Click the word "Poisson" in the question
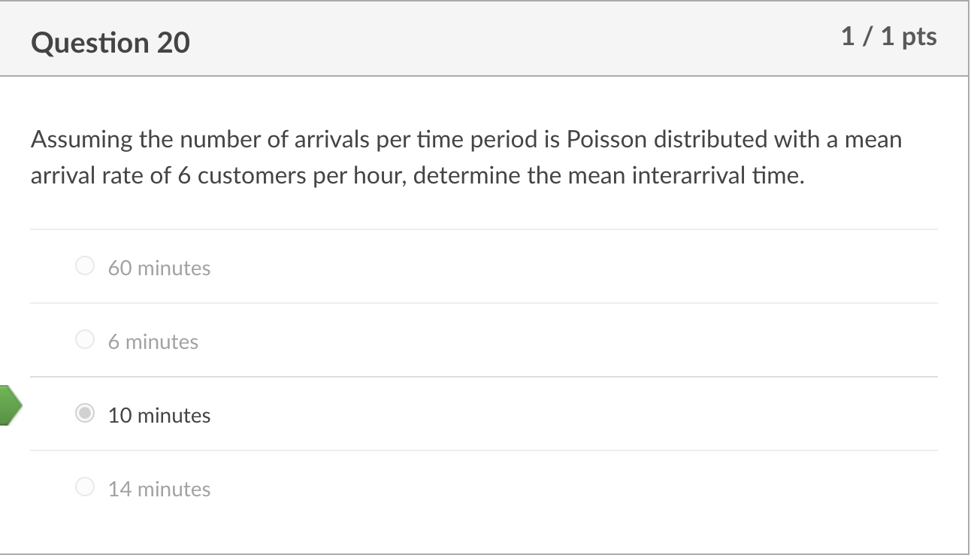Screen dimensions: 980x558 607,140
